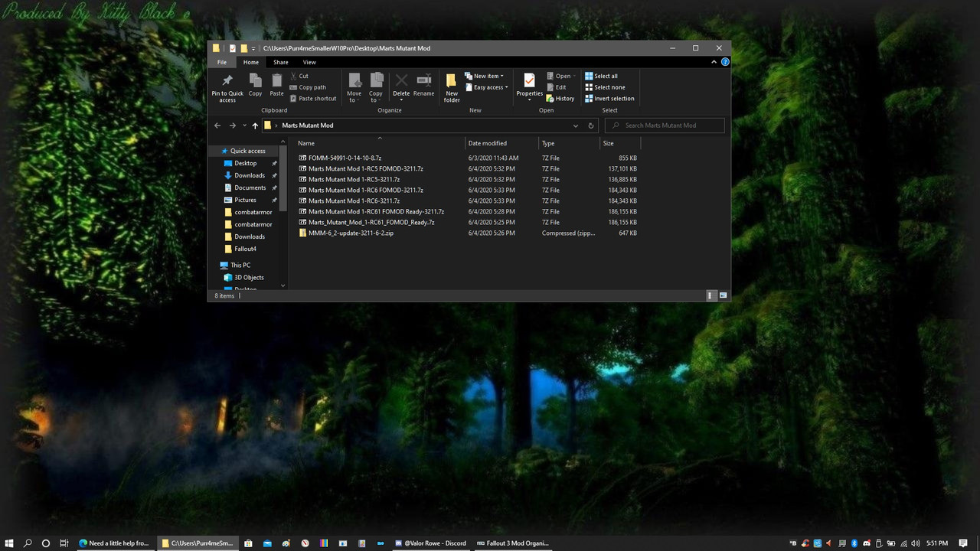Open the Fallout4 folder in sidebar
This screenshot has height=551, width=980.
point(245,249)
